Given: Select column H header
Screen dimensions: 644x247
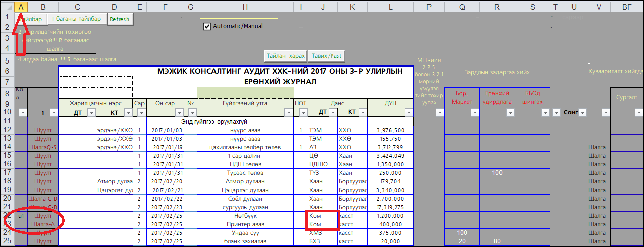Looking at the screenshot, I should point(245,7).
